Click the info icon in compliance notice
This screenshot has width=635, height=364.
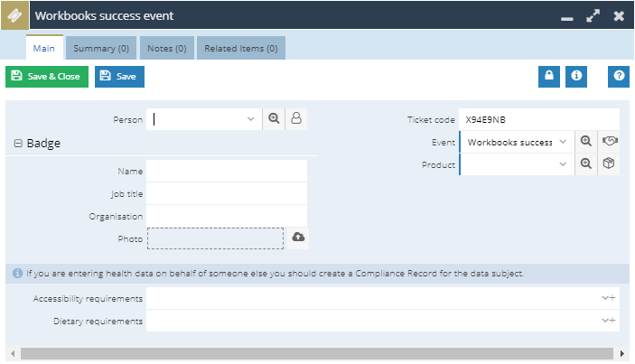pyautogui.click(x=17, y=274)
